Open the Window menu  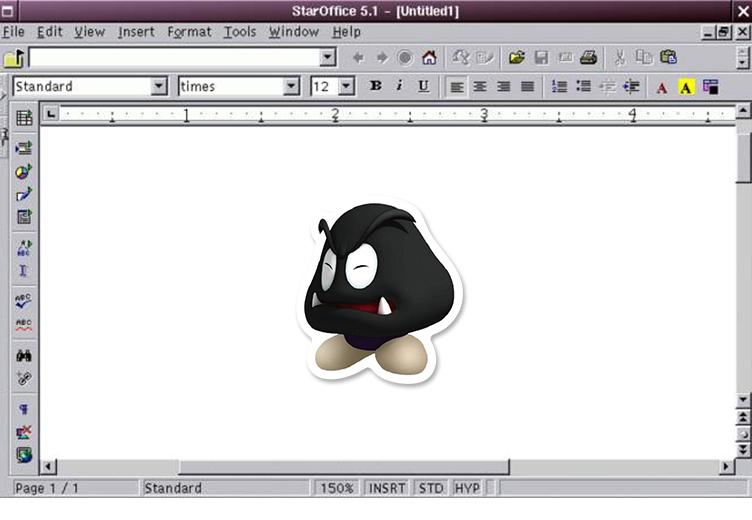point(294,32)
